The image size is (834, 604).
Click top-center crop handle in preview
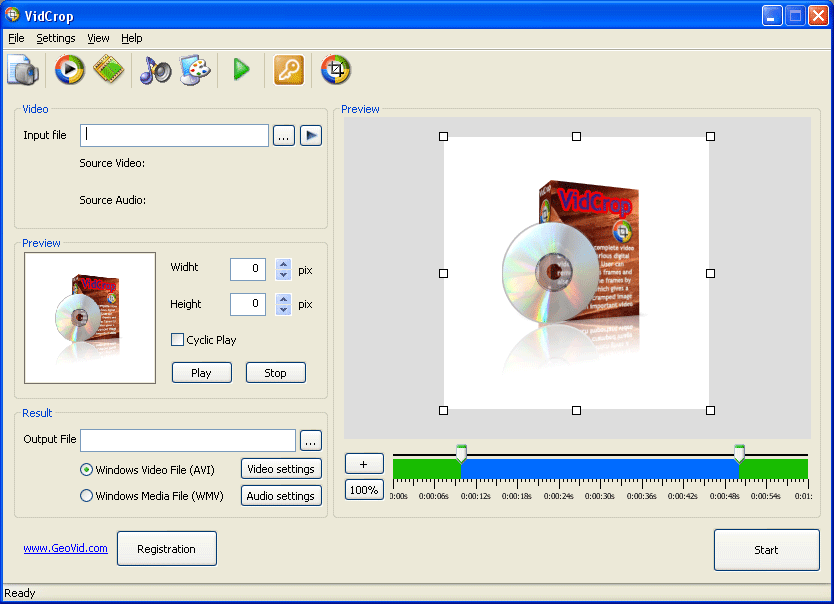(x=576, y=137)
